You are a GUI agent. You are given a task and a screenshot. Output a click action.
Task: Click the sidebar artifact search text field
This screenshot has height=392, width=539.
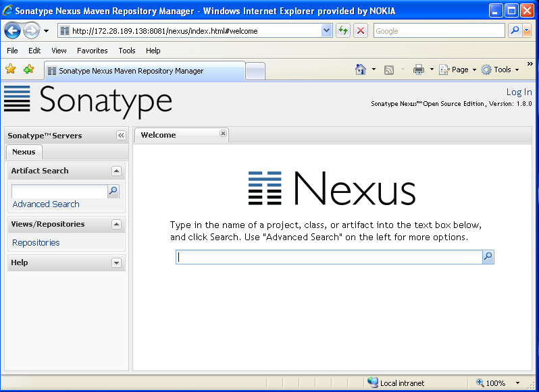pyautogui.click(x=59, y=191)
